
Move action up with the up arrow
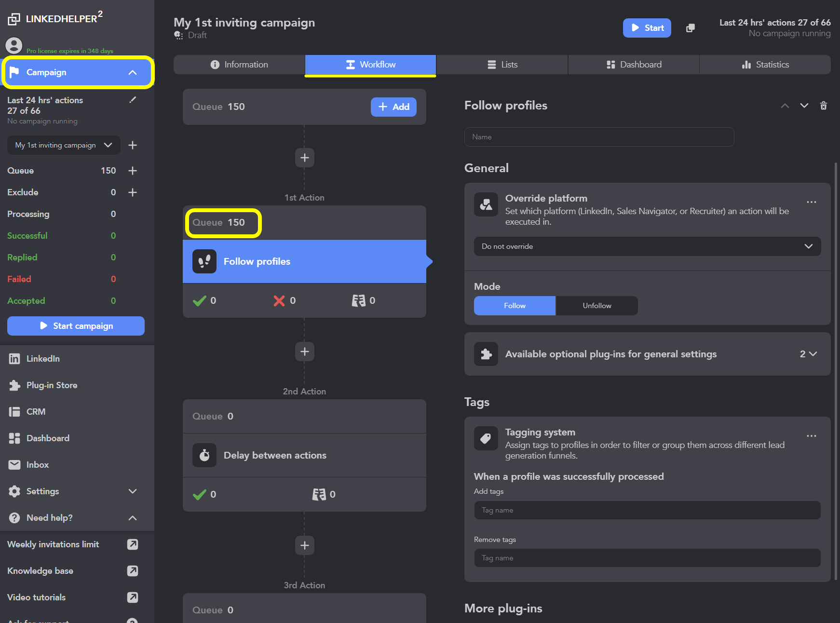(x=785, y=106)
